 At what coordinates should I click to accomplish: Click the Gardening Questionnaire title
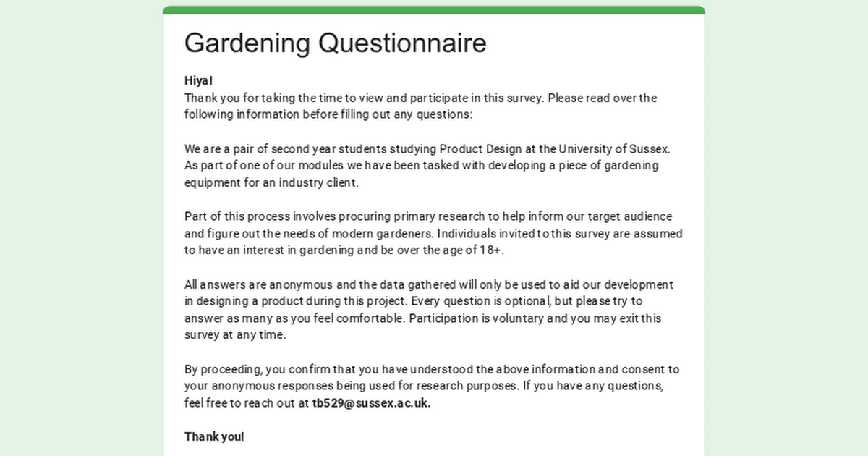(x=335, y=43)
